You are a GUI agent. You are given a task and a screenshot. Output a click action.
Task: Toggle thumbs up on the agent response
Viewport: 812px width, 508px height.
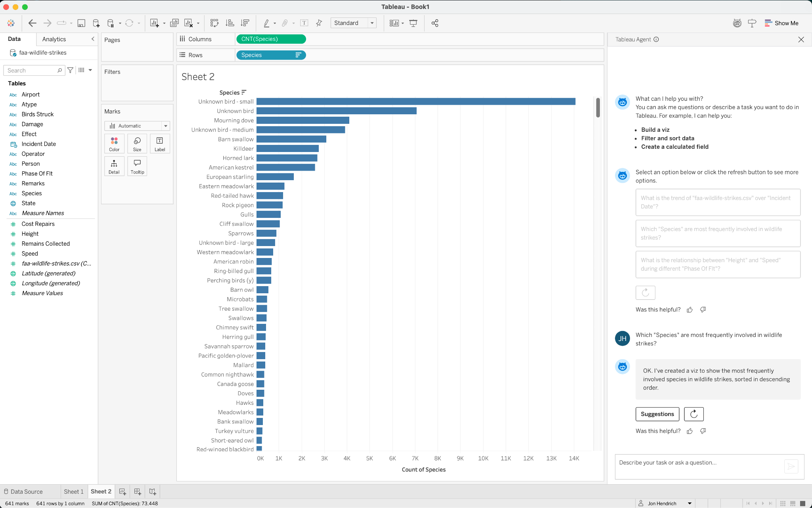click(x=689, y=431)
